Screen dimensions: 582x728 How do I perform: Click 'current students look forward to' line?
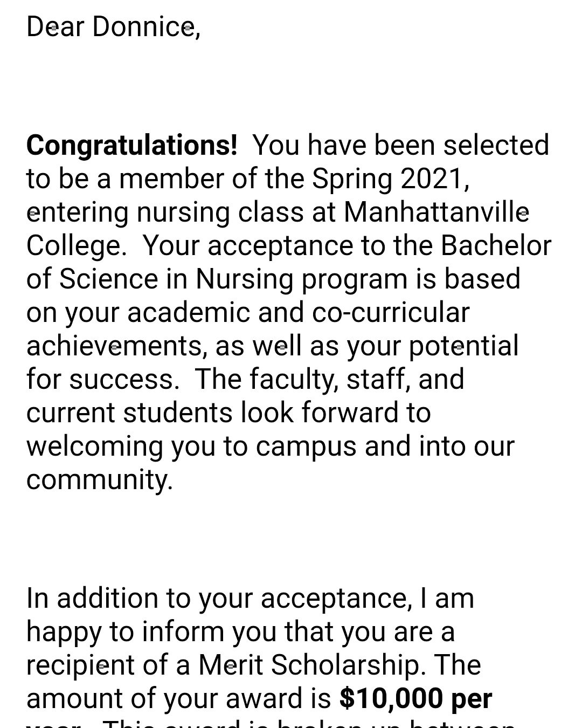(228, 413)
